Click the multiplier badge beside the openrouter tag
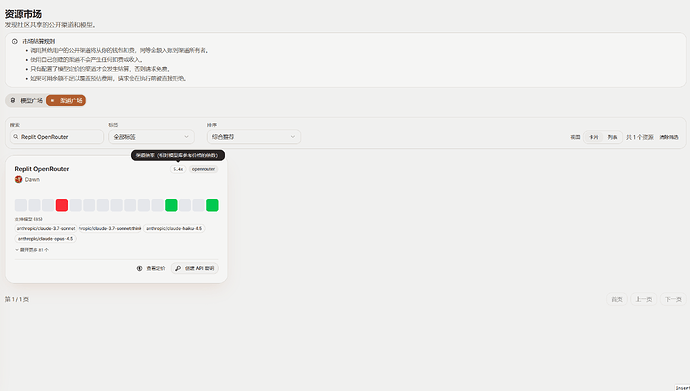Screen dimensions: 690x391 [178, 169]
